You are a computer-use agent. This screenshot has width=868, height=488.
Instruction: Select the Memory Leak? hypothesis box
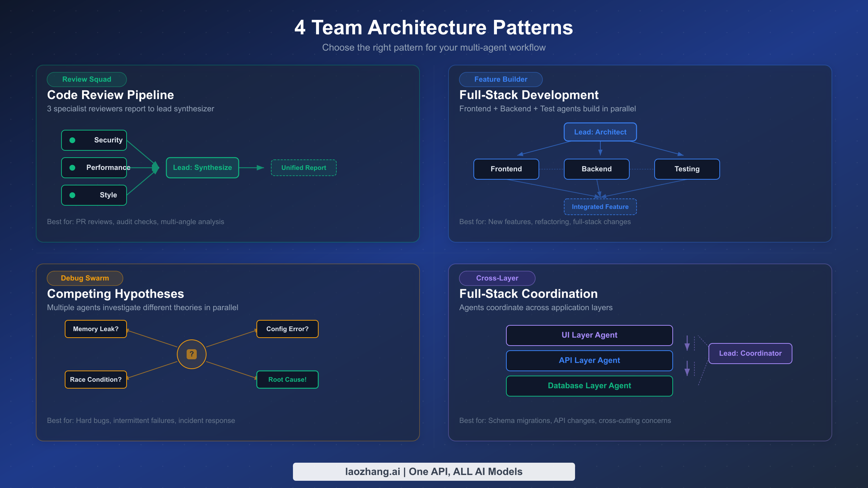pos(95,329)
